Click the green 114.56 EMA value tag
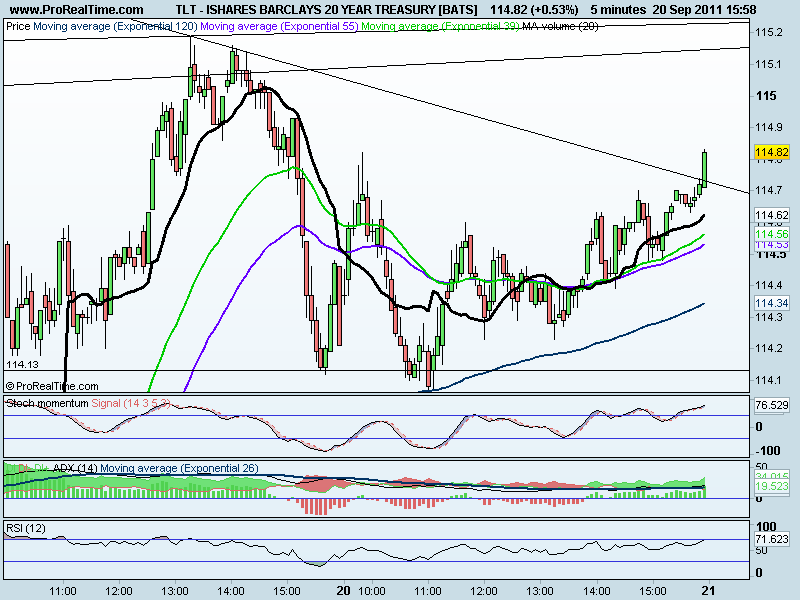Viewport: 800px width, 600px height. [x=771, y=234]
